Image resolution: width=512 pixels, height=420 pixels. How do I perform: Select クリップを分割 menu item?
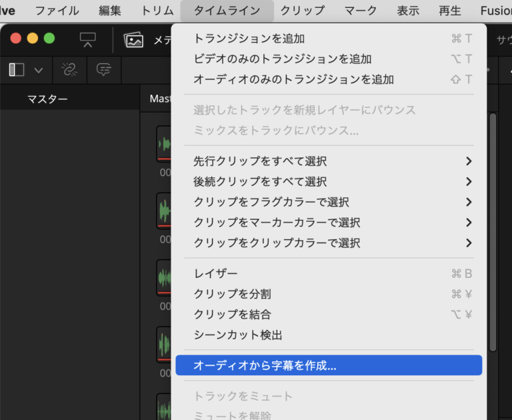pyautogui.click(x=329, y=294)
